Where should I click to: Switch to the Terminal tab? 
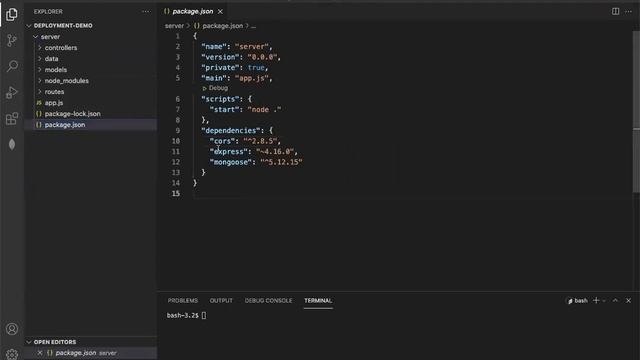318,300
